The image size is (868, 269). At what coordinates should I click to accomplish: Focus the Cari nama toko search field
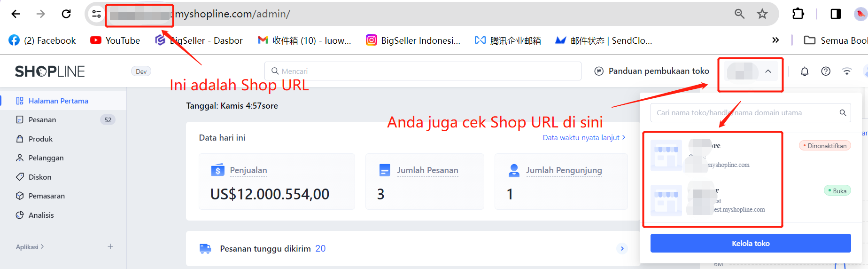[751, 112]
